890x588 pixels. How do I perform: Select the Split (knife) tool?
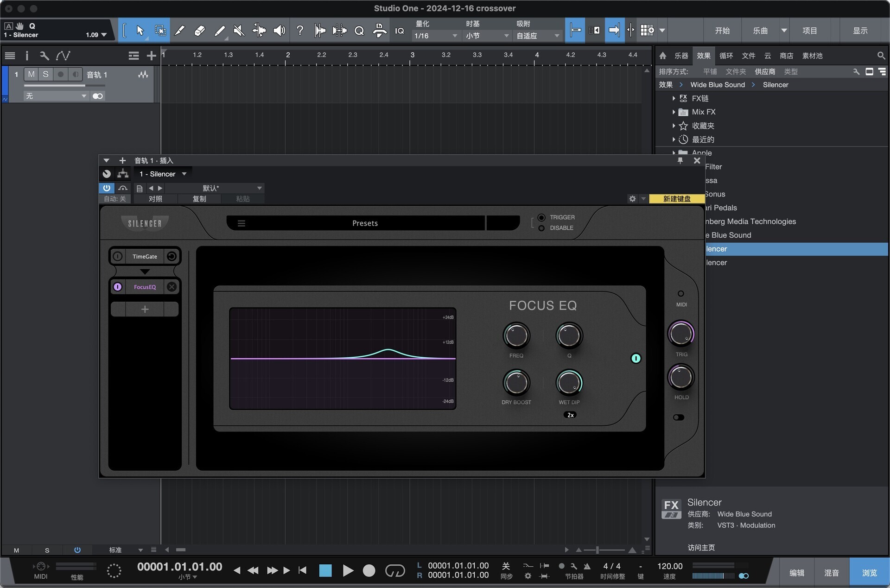[180, 31]
